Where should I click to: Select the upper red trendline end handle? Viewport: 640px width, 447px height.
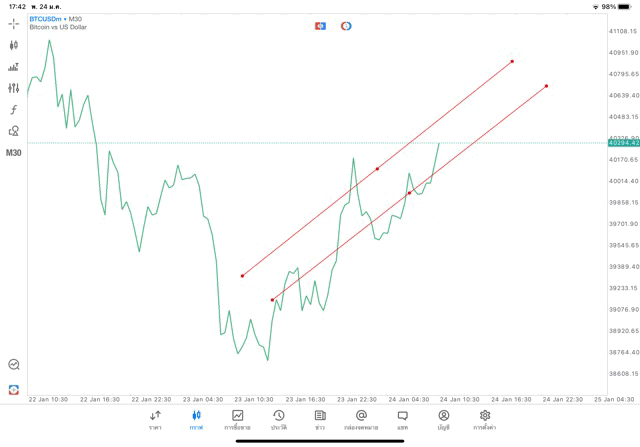512,61
